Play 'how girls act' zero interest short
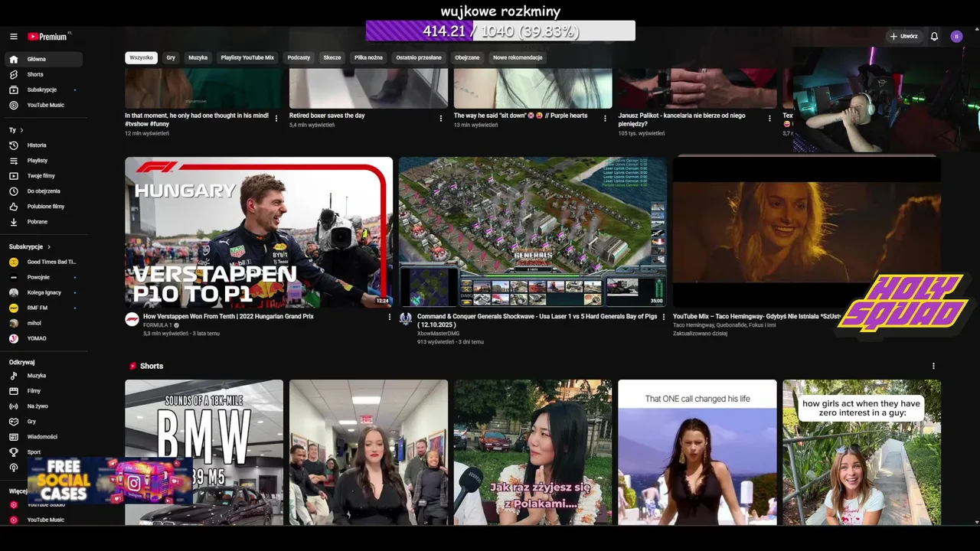 (861, 452)
